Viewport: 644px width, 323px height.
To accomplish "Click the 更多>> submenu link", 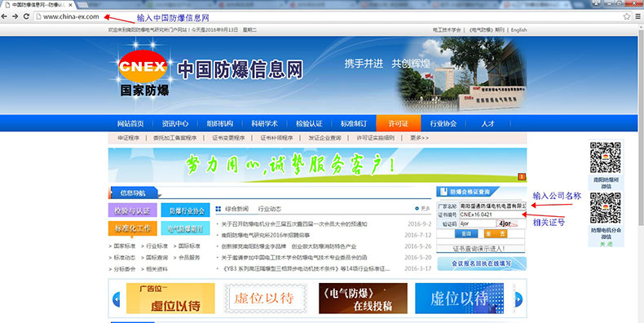I will pos(419,138).
